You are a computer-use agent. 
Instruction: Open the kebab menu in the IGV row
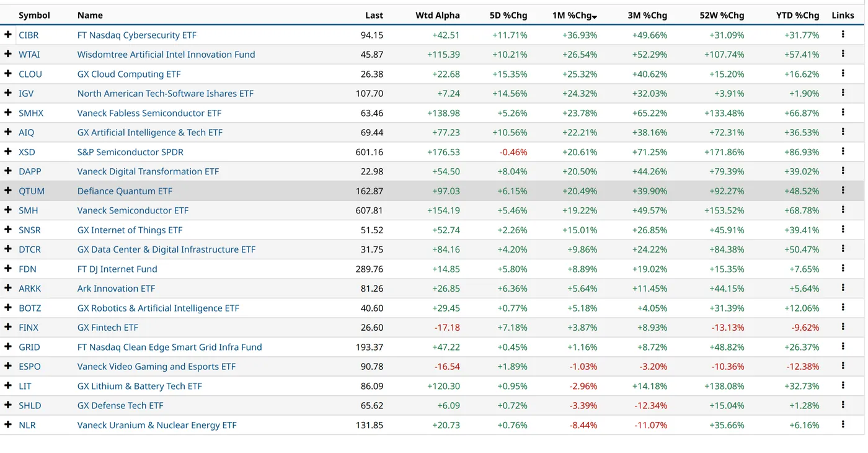tap(843, 93)
